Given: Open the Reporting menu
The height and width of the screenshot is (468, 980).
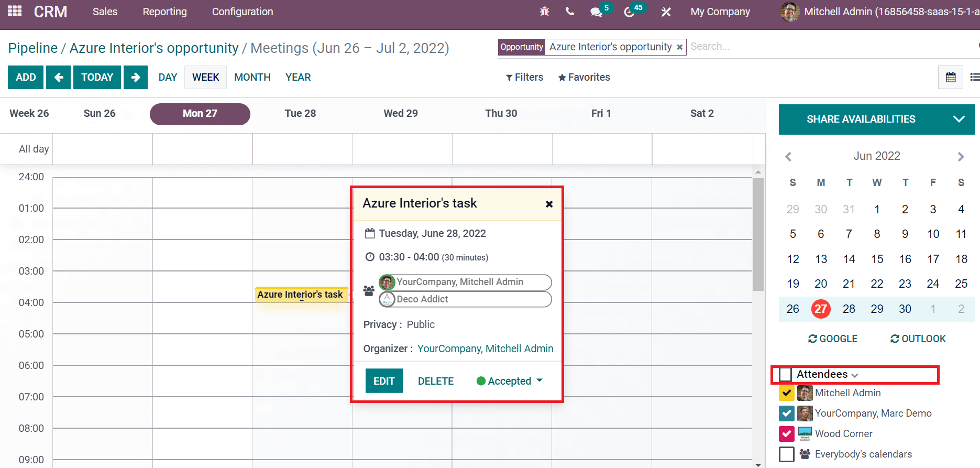Looking at the screenshot, I should (x=164, y=12).
